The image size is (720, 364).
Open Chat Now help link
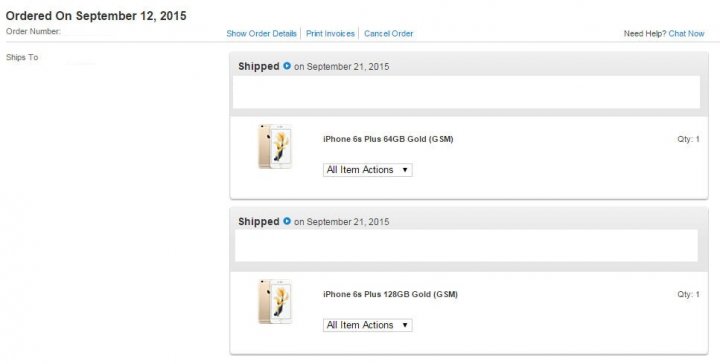pos(686,34)
